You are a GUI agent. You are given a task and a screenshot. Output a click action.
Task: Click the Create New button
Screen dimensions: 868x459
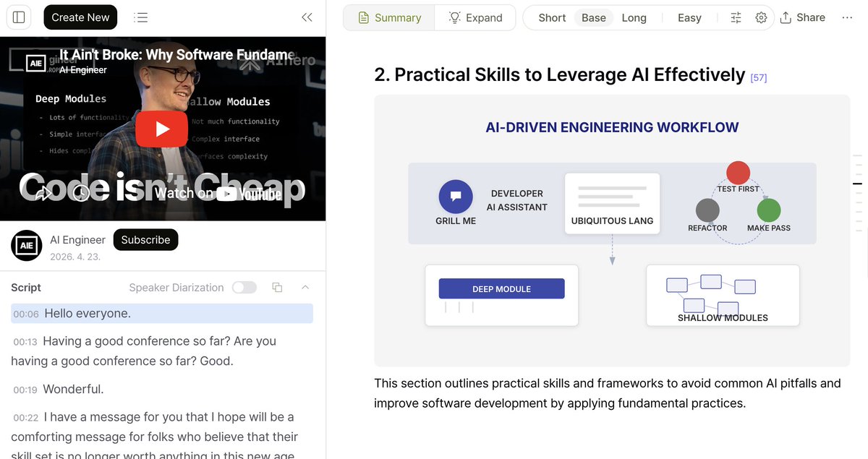tap(80, 17)
